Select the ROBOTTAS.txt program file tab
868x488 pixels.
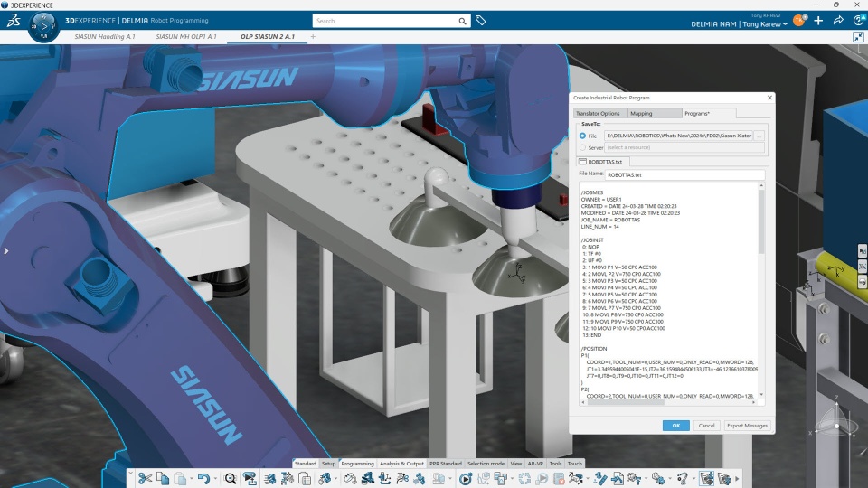click(602, 162)
